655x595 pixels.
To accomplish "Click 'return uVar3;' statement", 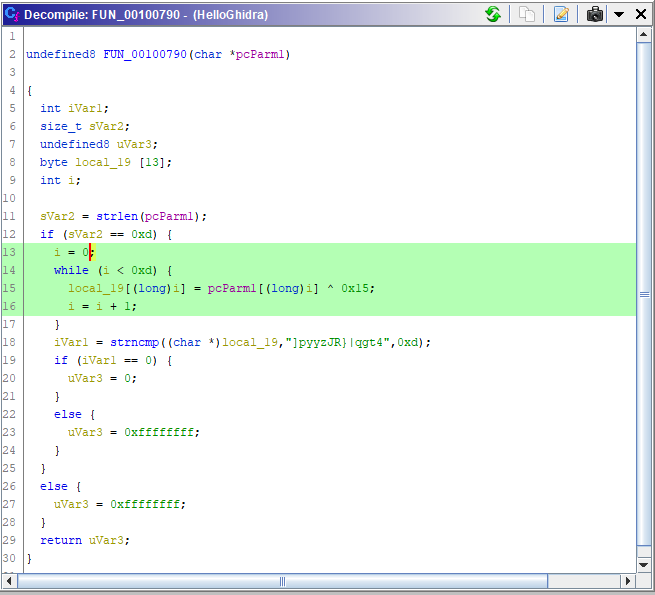I will pos(85,540).
